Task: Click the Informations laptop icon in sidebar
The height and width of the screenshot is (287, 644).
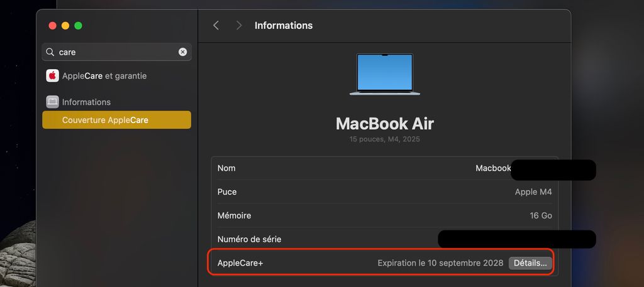Action: tap(52, 102)
